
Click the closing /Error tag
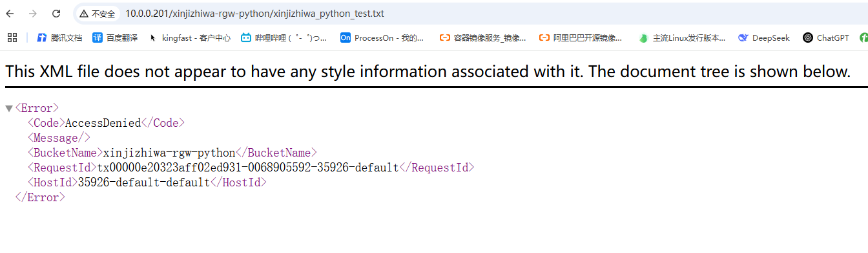coord(40,197)
